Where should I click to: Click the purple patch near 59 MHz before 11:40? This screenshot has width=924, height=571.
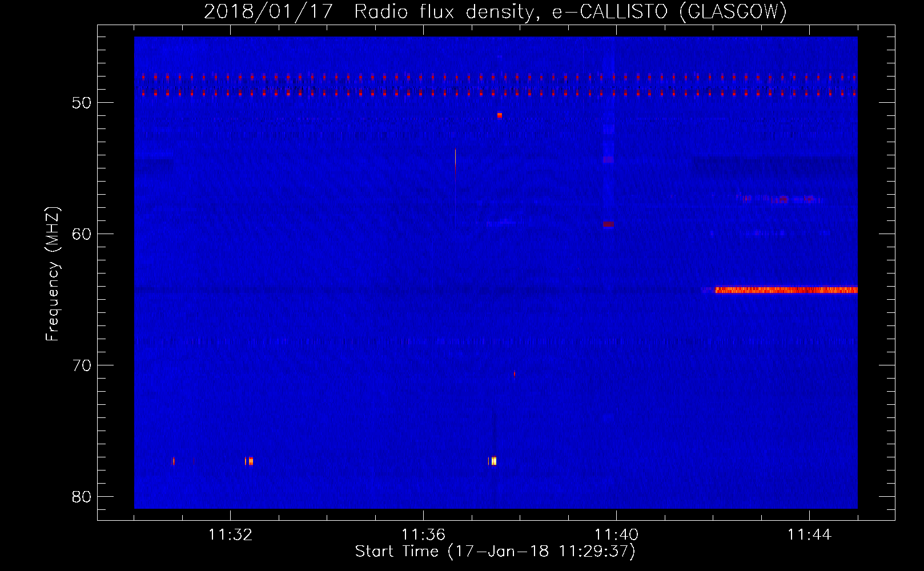pyautogui.click(x=608, y=224)
